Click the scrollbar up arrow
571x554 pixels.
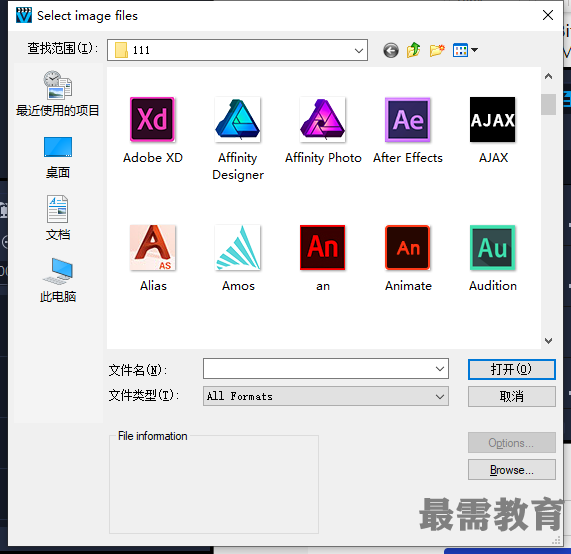coord(548,76)
